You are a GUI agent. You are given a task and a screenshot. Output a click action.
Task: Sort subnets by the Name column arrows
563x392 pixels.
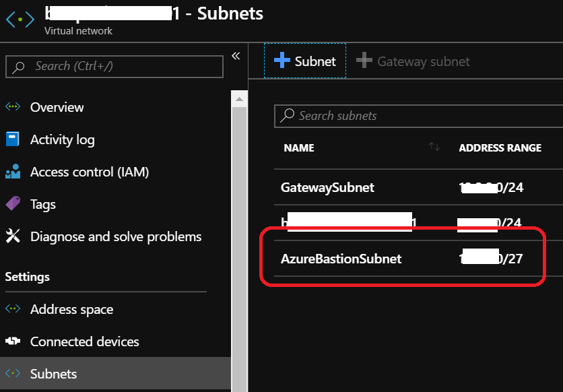click(x=434, y=148)
